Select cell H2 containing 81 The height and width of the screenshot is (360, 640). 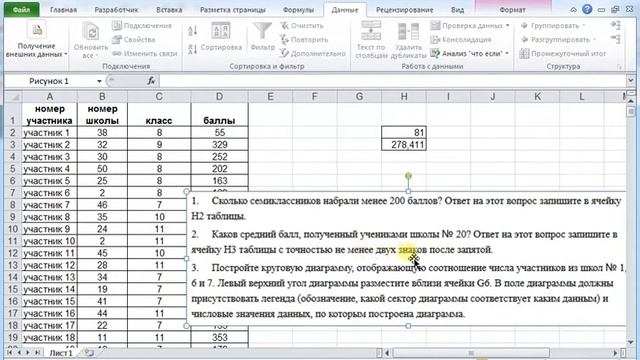pyautogui.click(x=404, y=132)
